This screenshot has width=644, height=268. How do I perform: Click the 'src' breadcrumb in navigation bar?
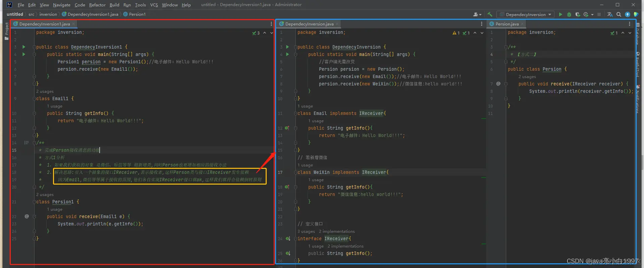point(31,14)
